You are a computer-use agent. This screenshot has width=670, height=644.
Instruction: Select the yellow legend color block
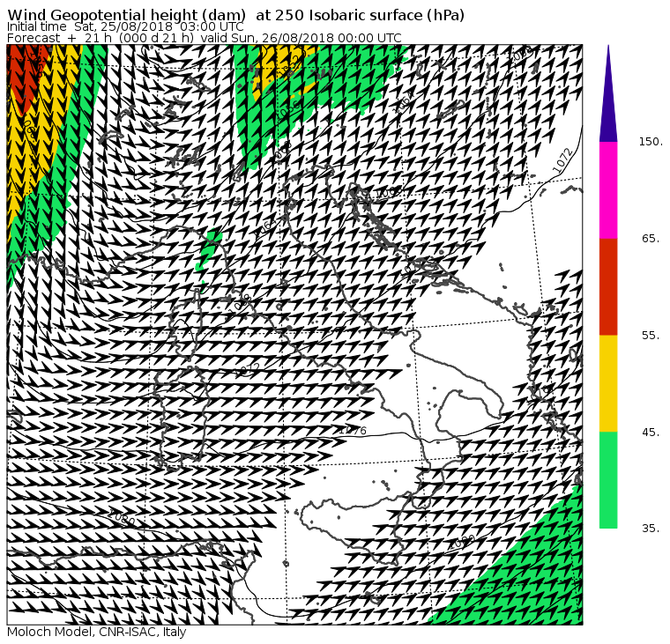point(608,383)
